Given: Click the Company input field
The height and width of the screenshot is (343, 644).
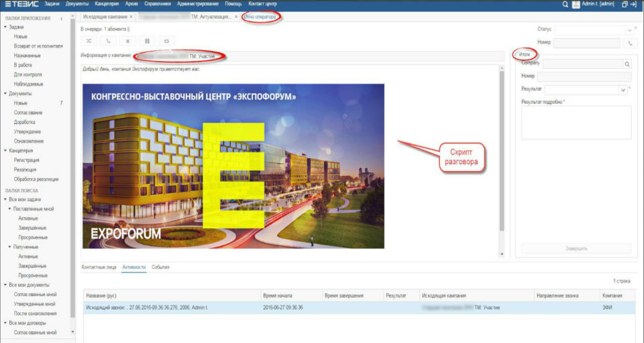Looking at the screenshot, I should pyautogui.click(x=583, y=64).
